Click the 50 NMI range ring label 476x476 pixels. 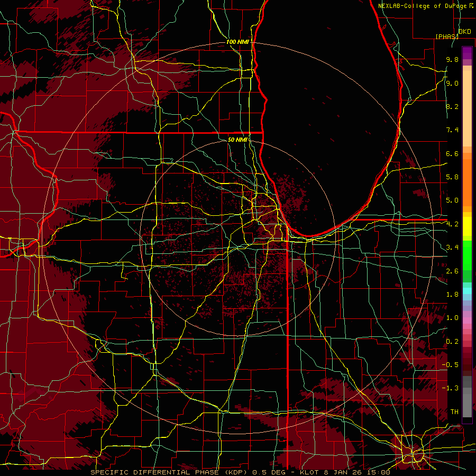coord(237,140)
